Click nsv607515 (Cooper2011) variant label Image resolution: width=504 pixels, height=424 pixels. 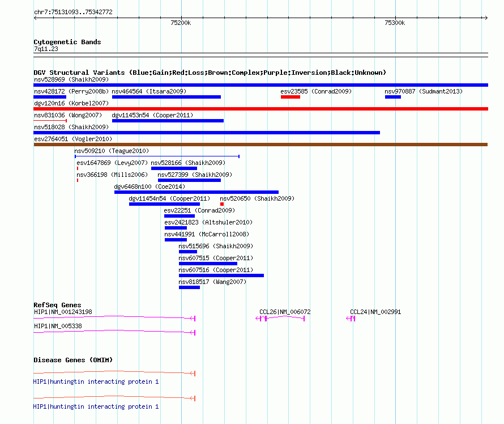click(x=216, y=258)
